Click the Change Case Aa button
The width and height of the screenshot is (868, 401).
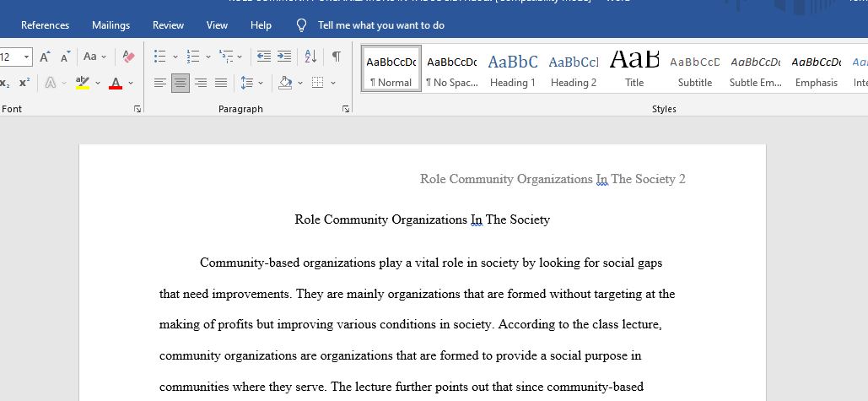(x=90, y=57)
